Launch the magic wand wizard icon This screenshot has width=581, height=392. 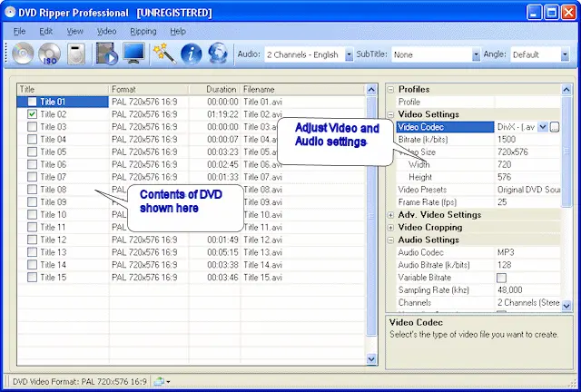165,54
